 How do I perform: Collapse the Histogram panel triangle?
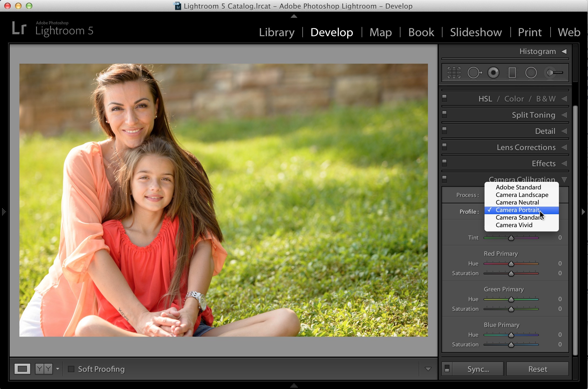[564, 51]
